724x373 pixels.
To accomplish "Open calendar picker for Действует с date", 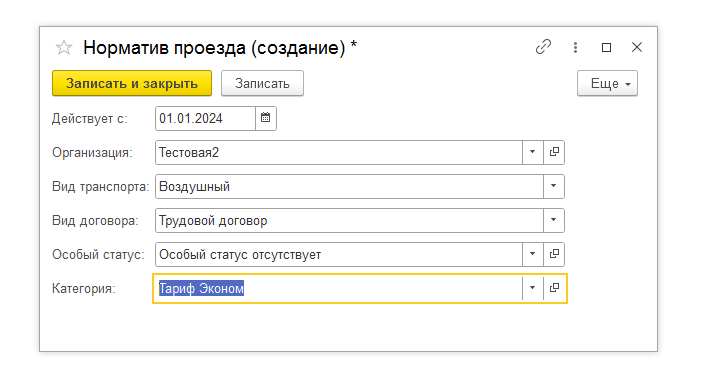I will [265, 118].
